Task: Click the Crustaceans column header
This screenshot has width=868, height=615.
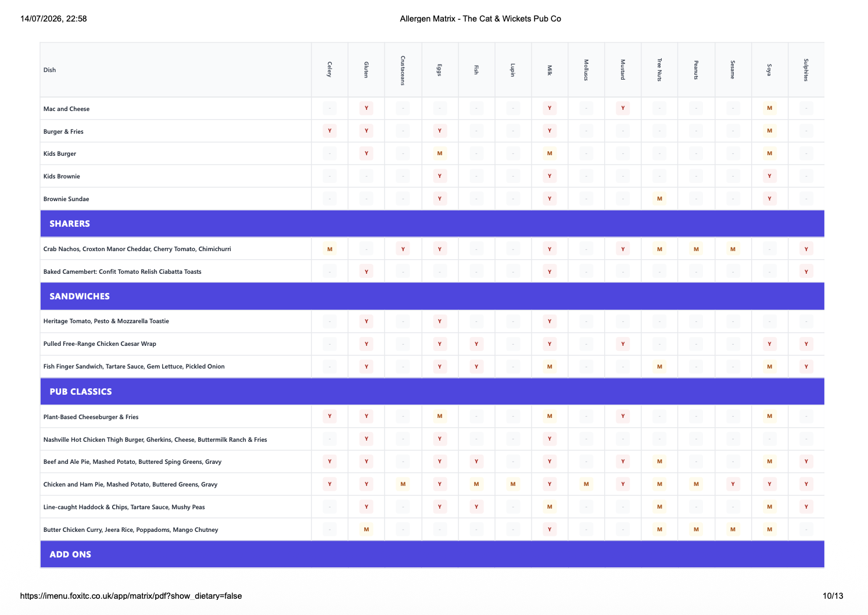Action: point(403,70)
